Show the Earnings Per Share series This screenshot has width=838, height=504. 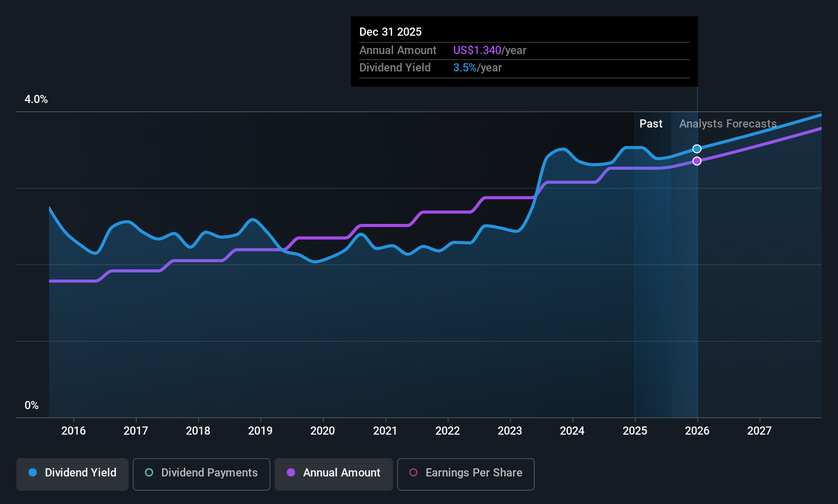(x=466, y=474)
